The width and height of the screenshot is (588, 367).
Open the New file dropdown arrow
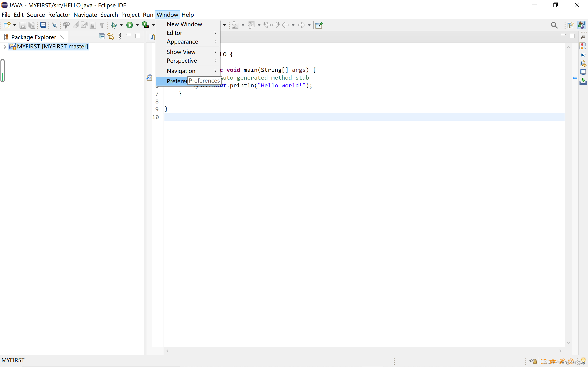14,25
